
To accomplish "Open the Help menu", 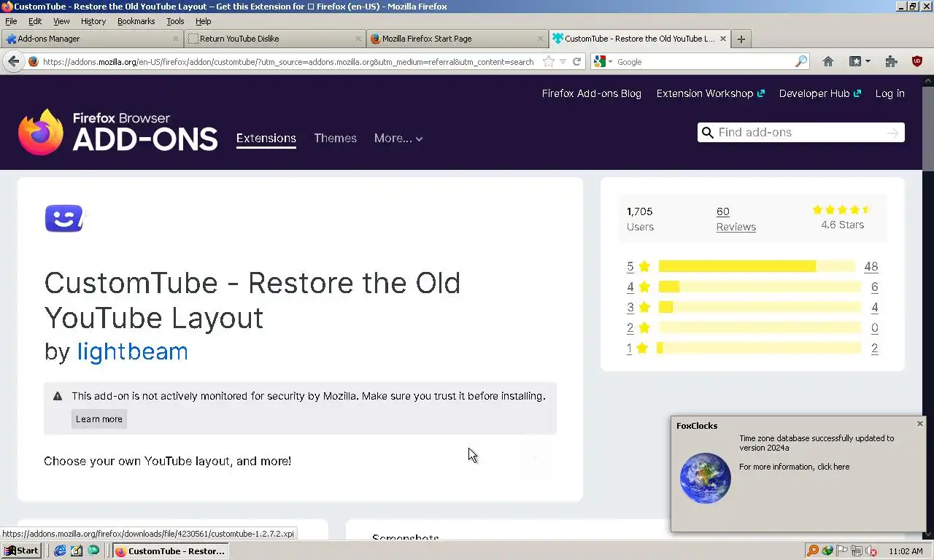I will [x=204, y=21].
